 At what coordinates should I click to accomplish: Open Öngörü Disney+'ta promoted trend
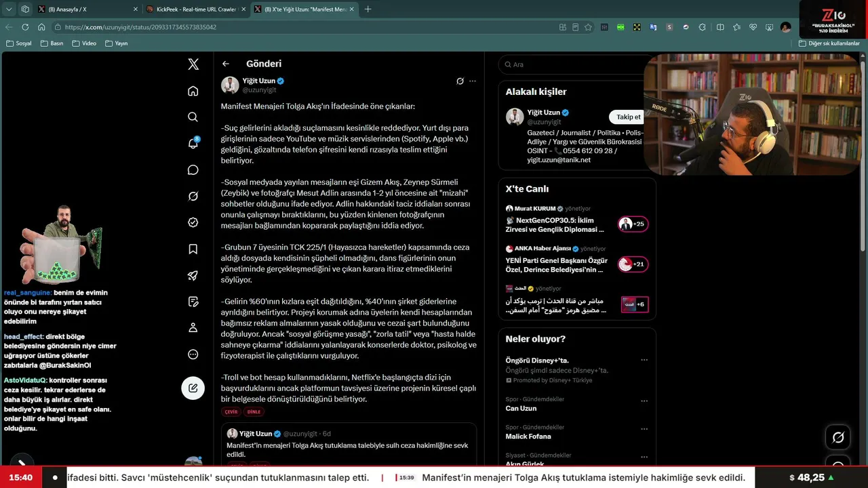(537, 360)
